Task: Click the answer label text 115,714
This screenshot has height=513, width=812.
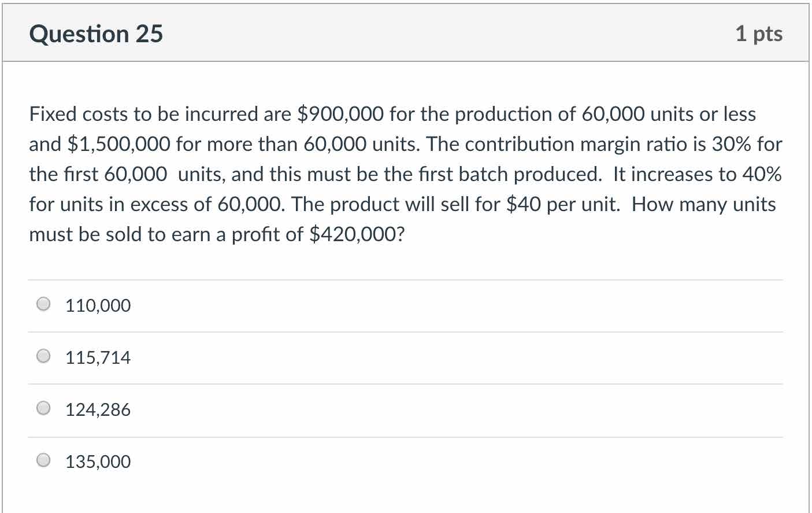Action: tap(98, 357)
